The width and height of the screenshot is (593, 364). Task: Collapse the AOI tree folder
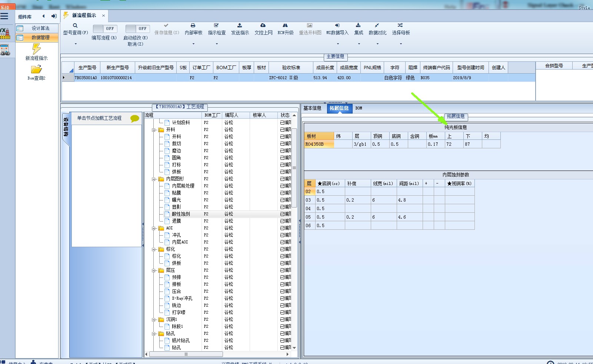tap(154, 228)
